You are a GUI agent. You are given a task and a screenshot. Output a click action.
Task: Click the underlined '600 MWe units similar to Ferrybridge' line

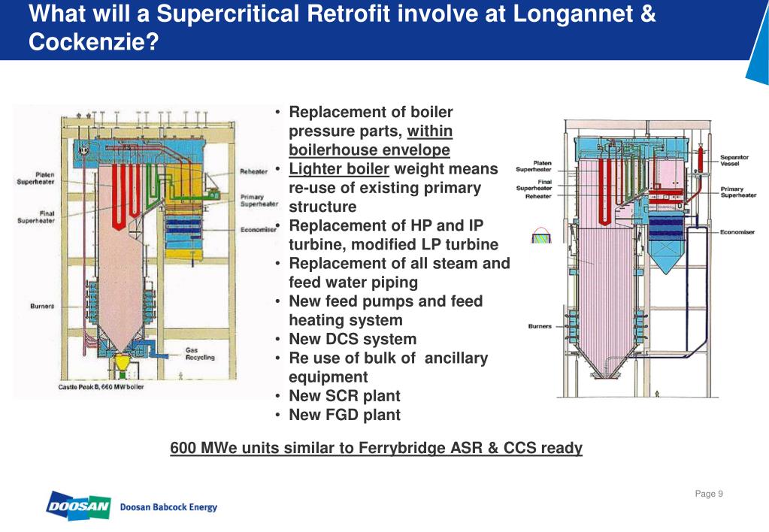pyautogui.click(x=376, y=448)
